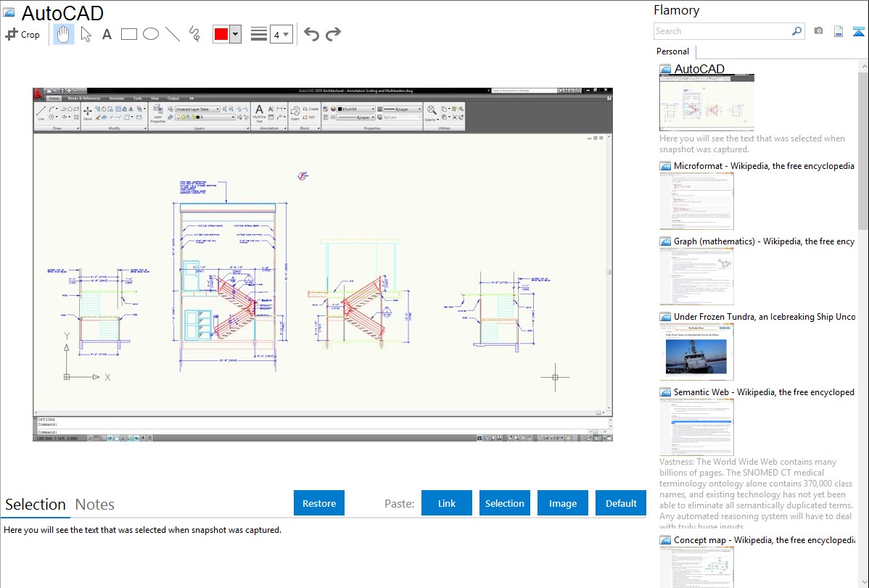Viewport: 869px width, 588px height.
Task: Select the rectangle drawing tool
Action: [x=128, y=34]
